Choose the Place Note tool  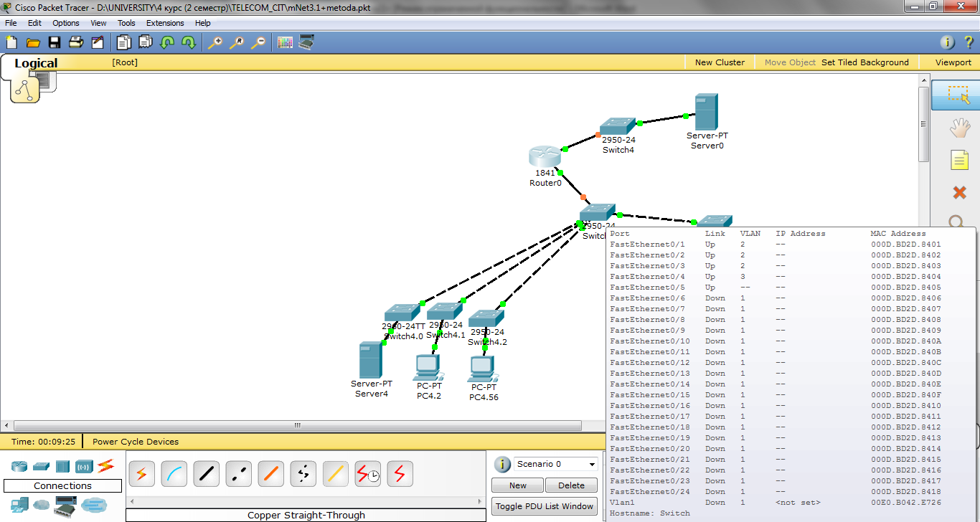click(959, 160)
